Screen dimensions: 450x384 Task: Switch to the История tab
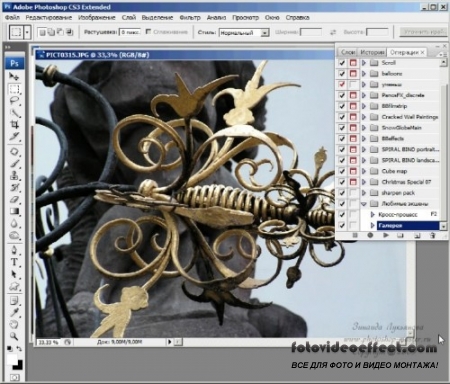(372, 52)
